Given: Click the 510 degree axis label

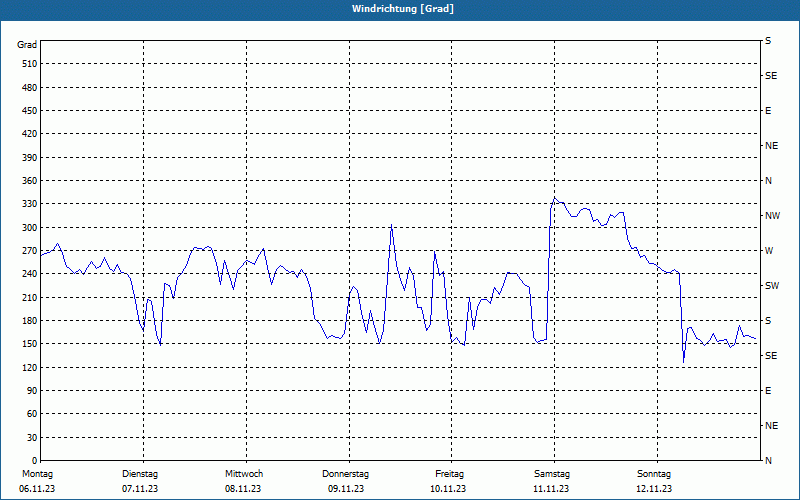Looking at the screenshot, I should (30, 64).
